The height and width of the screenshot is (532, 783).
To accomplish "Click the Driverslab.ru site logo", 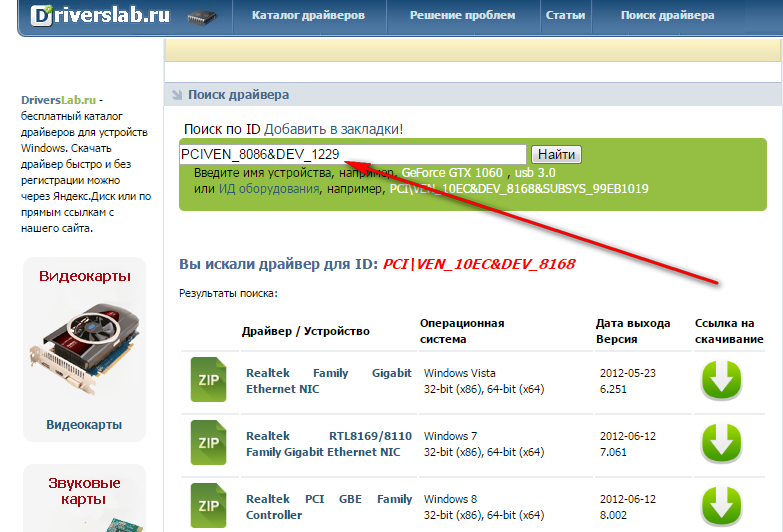I will pyautogui.click(x=100, y=15).
